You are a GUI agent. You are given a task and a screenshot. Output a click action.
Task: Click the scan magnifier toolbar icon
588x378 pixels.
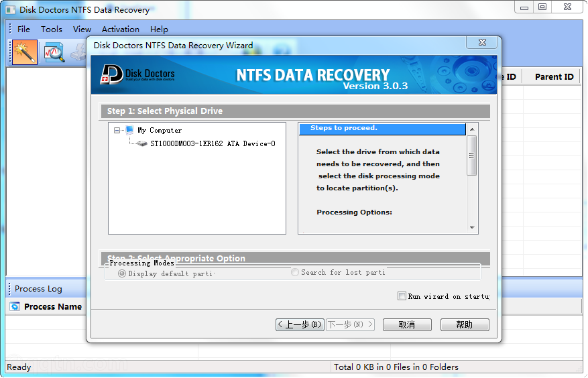pyautogui.click(x=54, y=52)
